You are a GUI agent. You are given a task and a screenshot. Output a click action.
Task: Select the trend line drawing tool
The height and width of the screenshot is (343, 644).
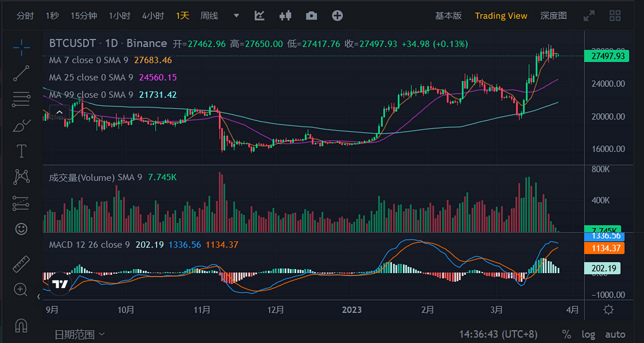(x=21, y=74)
